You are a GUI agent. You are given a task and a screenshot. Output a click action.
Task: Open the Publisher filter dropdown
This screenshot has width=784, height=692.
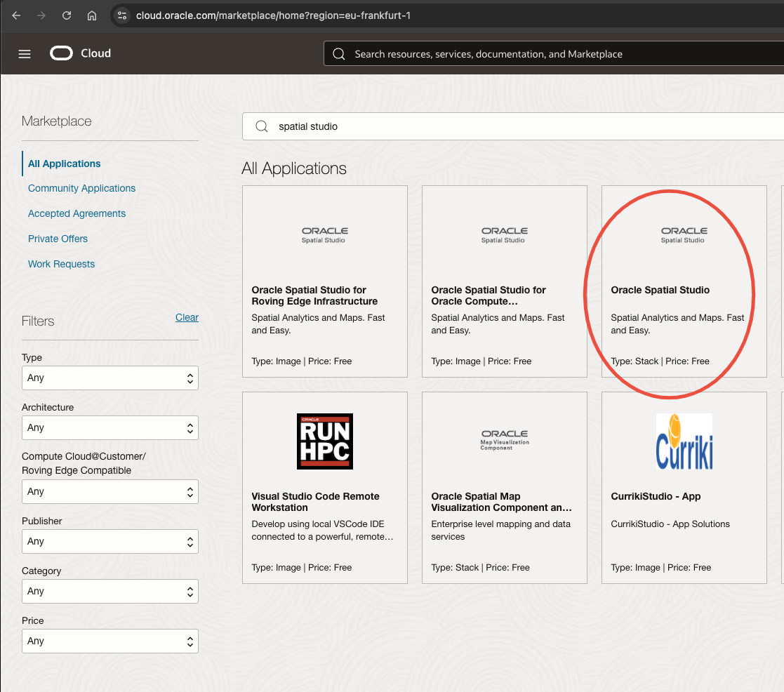coord(109,541)
